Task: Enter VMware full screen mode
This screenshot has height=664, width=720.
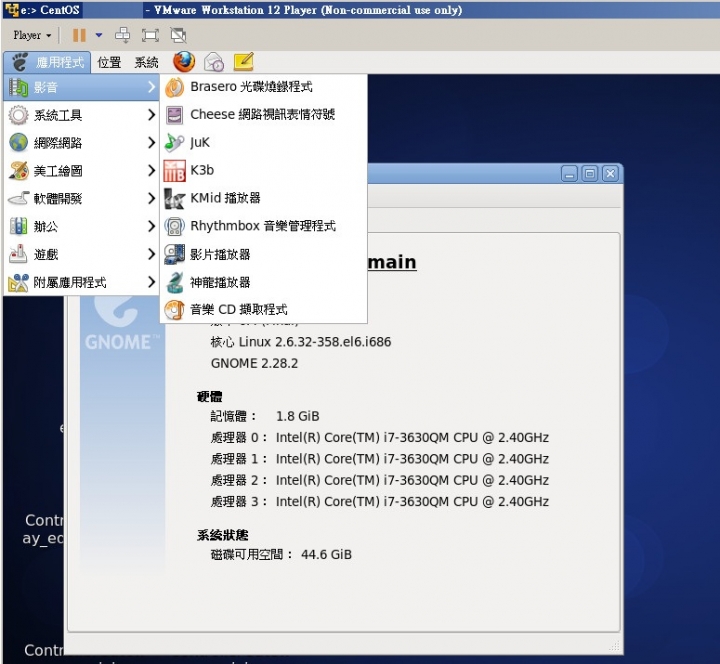Action: point(150,35)
